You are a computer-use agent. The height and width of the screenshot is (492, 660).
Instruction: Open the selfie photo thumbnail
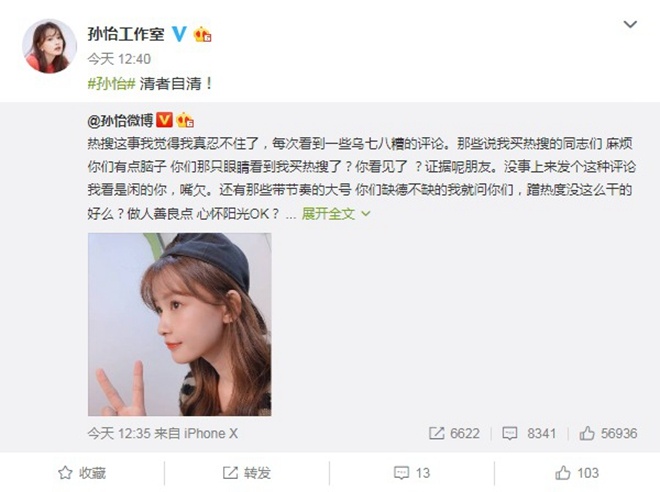click(x=180, y=324)
